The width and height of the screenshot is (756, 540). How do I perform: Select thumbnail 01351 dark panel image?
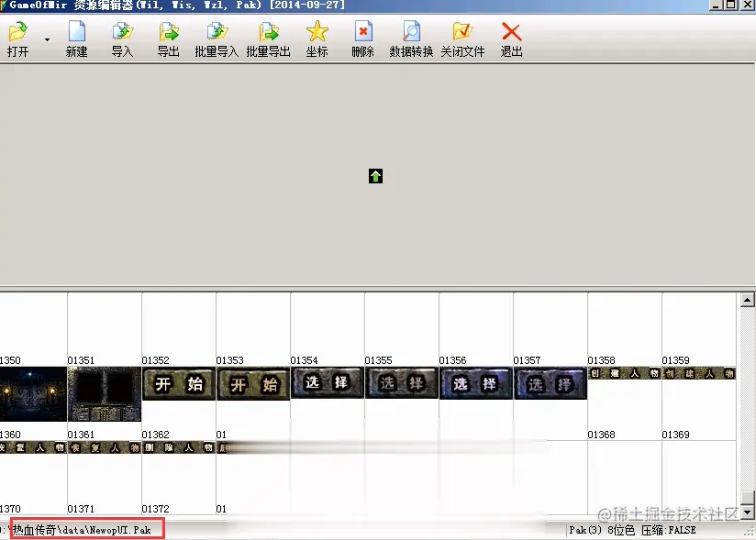click(x=105, y=394)
